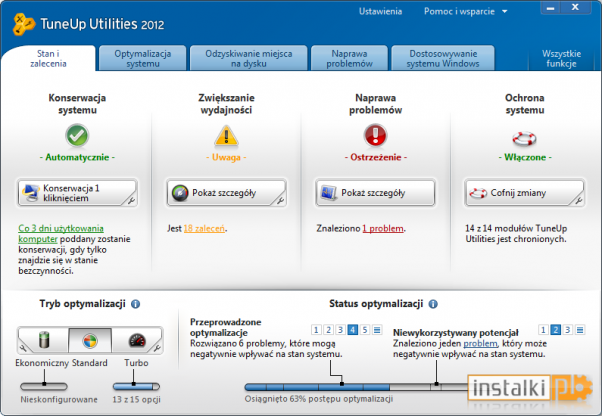Click wrench icon on Turbo mode
Viewport: 602px width, 416px height.
point(157,348)
